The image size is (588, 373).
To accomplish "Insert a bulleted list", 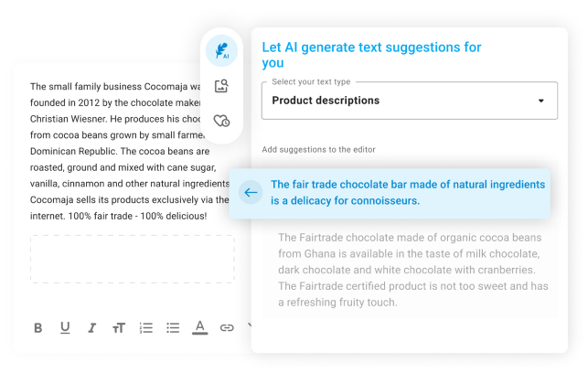I will coord(173,328).
